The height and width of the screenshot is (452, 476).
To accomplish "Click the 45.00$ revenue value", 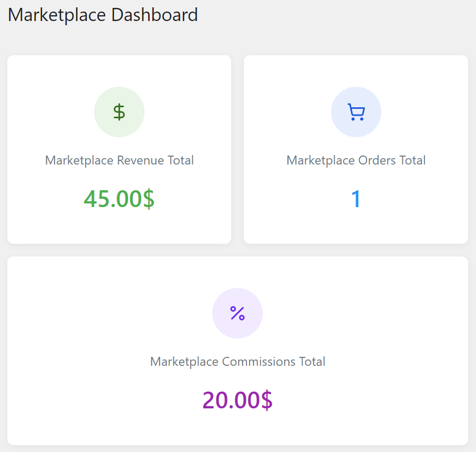I will pos(119,199).
